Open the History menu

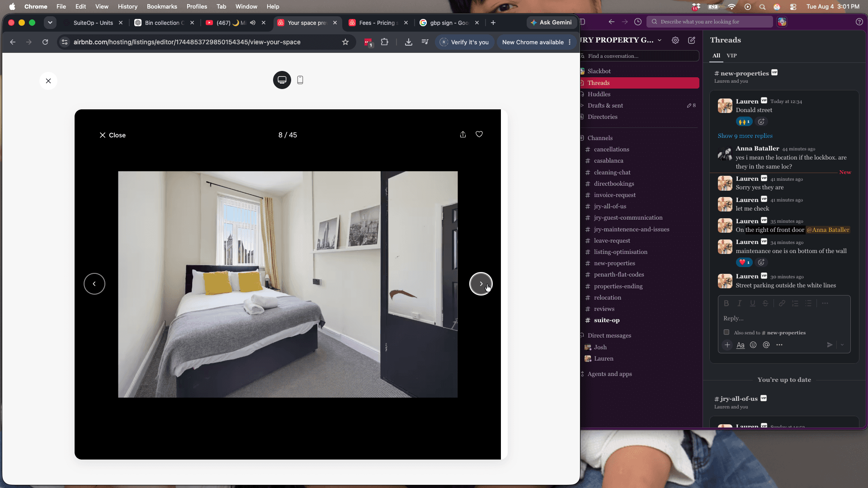127,6
